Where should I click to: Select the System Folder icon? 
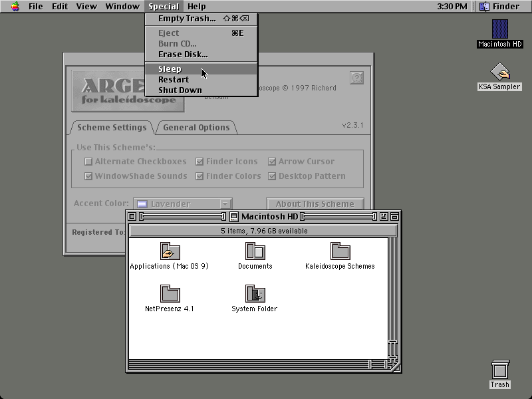click(255, 293)
